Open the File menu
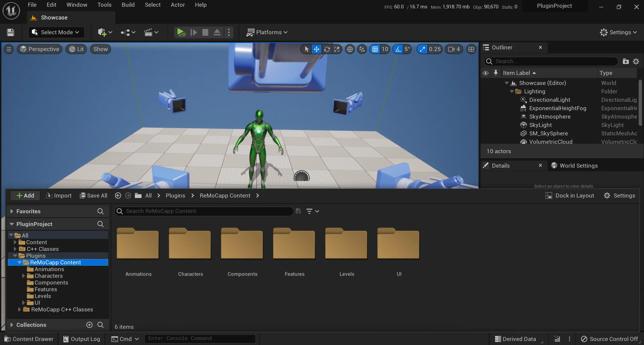Screen dimensions: 644x345 pos(32,5)
